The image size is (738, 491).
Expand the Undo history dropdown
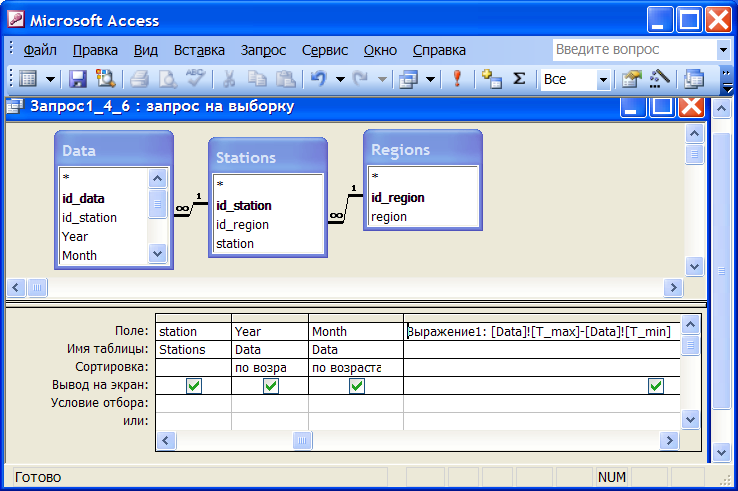(x=340, y=79)
